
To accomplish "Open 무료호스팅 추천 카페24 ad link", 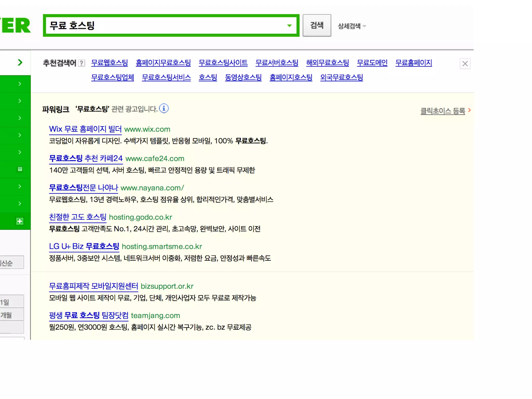I will [86, 158].
